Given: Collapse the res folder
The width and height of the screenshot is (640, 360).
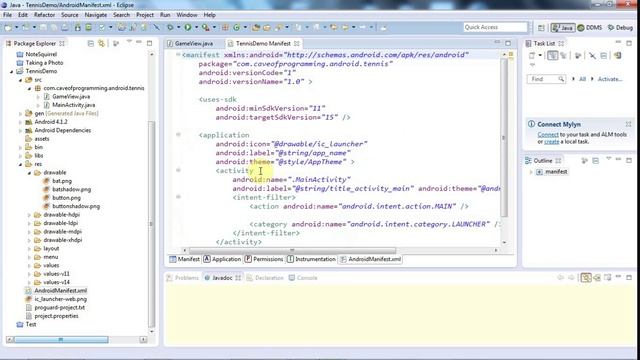Looking at the screenshot, I should tap(20, 164).
